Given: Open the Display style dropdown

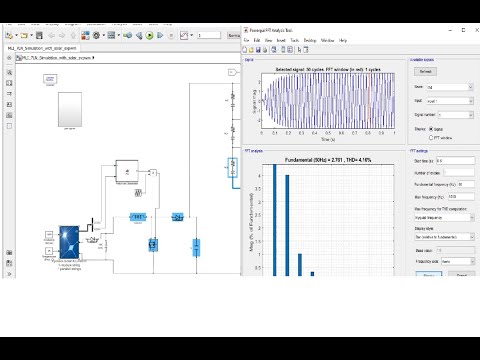Looking at the screenshot, I should tap(444, 237).
